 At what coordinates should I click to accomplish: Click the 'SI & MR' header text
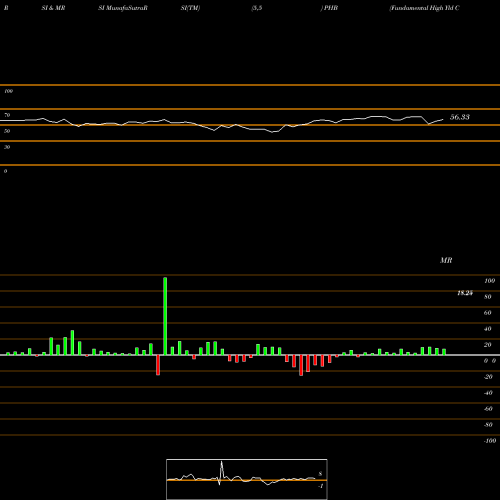[53, 8]
